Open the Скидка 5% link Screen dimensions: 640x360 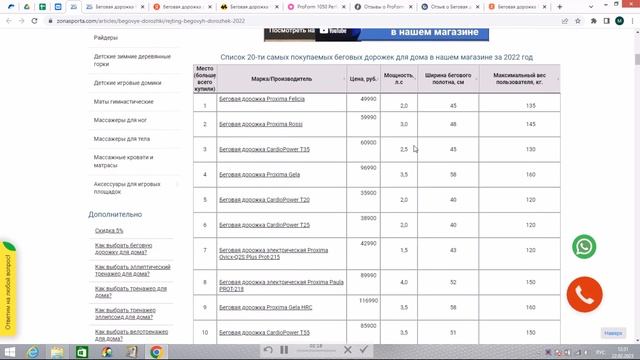(109, 231)
